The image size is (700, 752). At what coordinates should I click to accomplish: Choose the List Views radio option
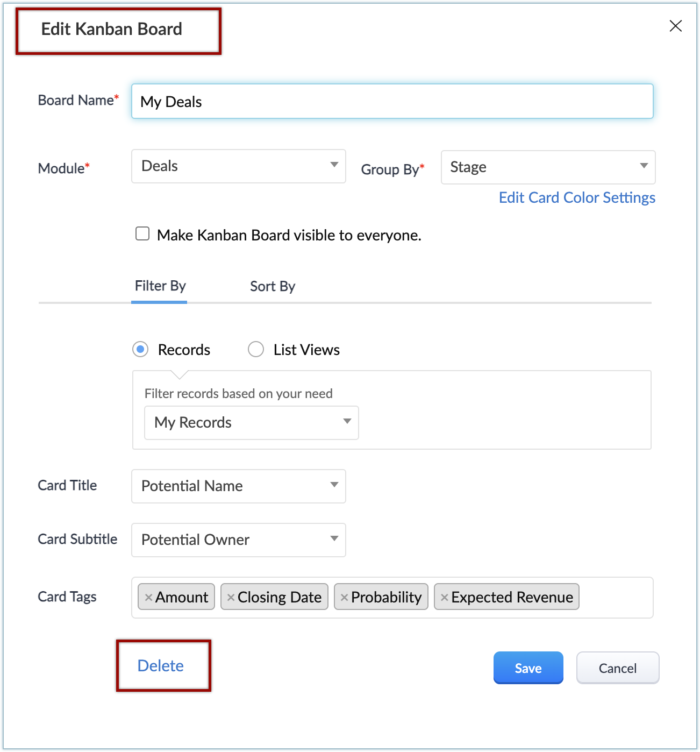point(256,350)
